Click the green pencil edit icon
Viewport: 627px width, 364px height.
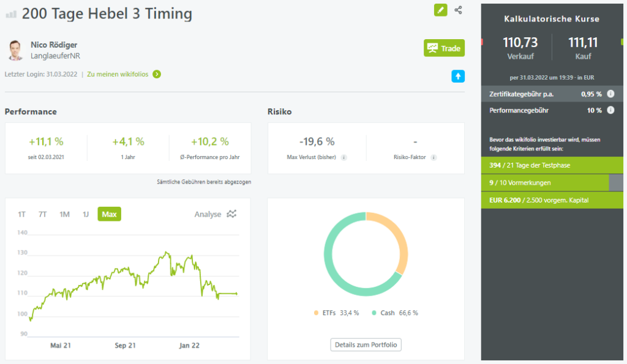pyautogui.click(x=440, y=10)
